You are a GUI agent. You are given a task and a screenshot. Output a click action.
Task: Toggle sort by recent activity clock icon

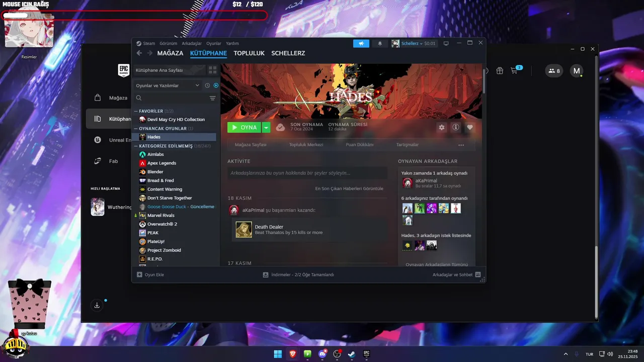pyautogui.click(x=207, y=85)
